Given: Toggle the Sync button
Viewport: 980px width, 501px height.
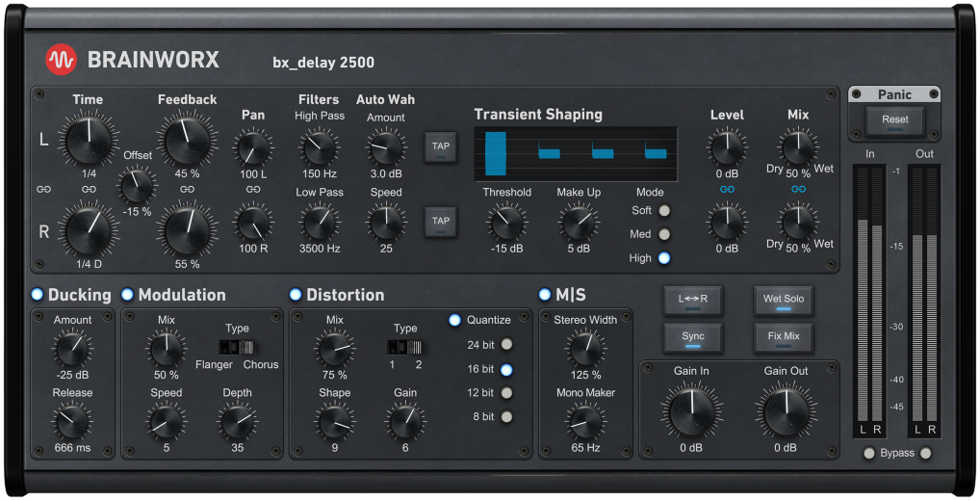Looking at the screenshot, I should [x=692, y=337].
